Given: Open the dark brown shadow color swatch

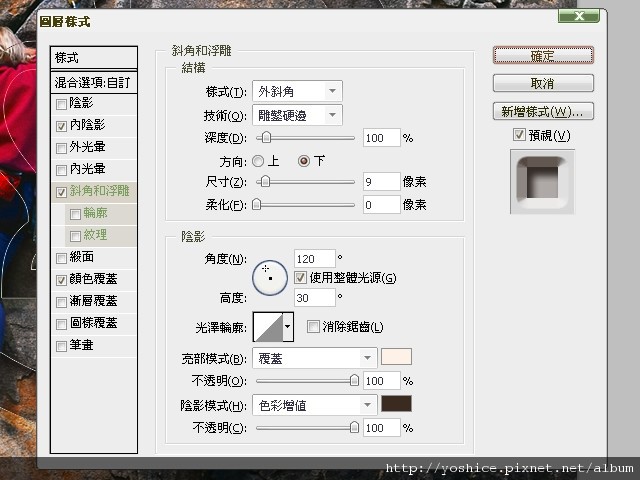Looking at the screenshot, I should (396, 404).
